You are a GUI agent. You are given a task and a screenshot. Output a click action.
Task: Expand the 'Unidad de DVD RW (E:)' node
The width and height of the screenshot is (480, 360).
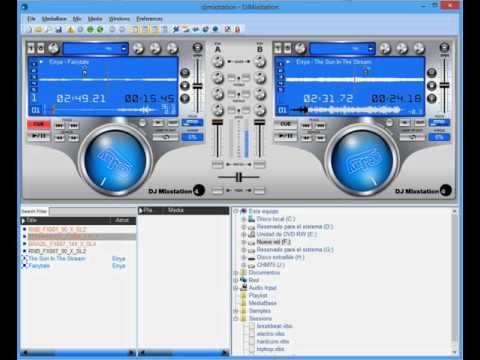point(243,234)
